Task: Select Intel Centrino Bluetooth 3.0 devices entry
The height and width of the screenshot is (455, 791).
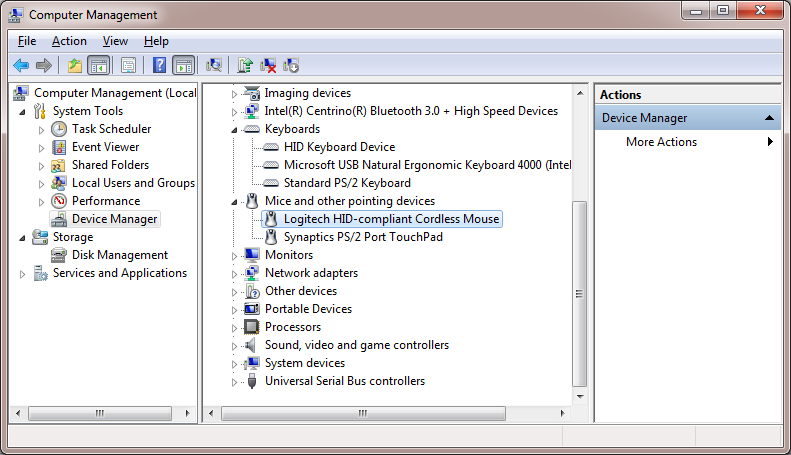Action: (x=411, y=111)
